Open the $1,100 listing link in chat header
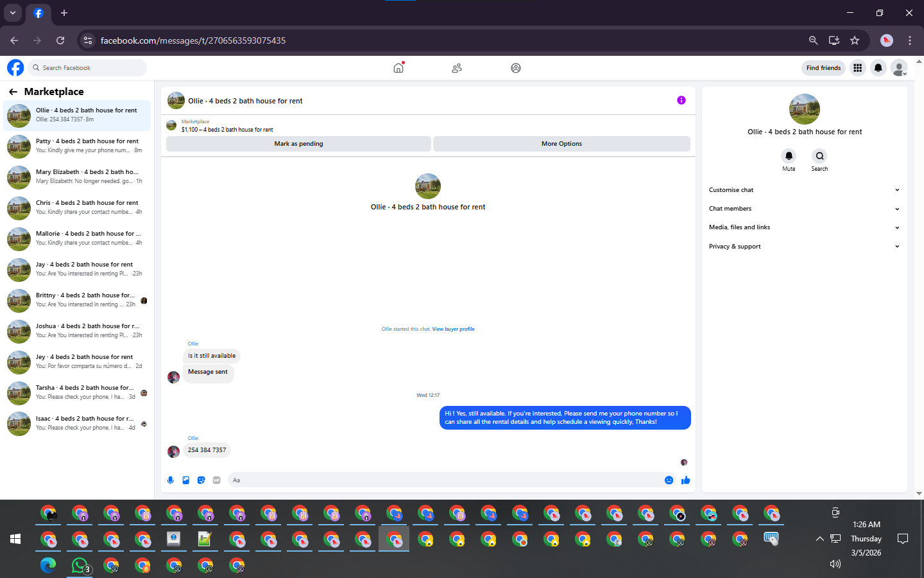924x578 pixels. [227, 130]
